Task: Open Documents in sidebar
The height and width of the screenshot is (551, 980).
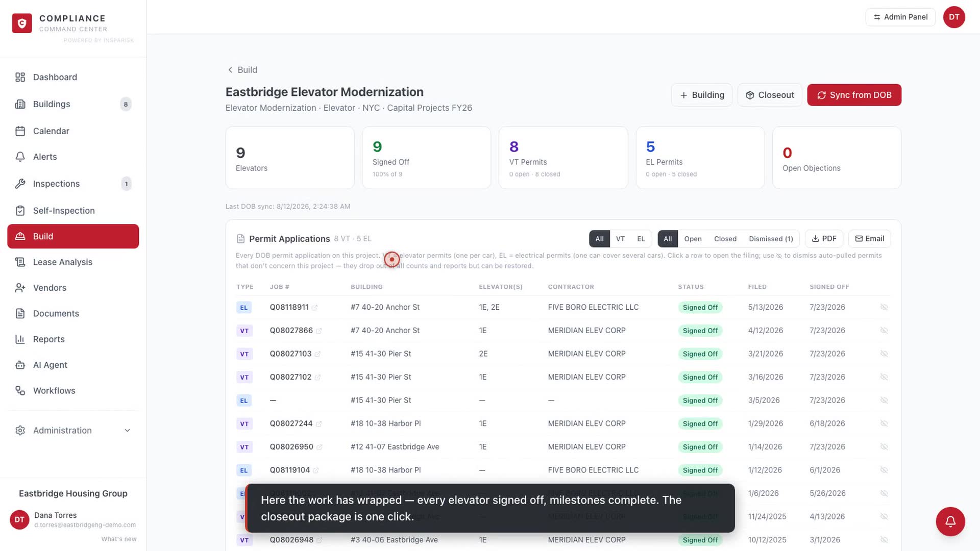Action: click(x=73, y=314)
